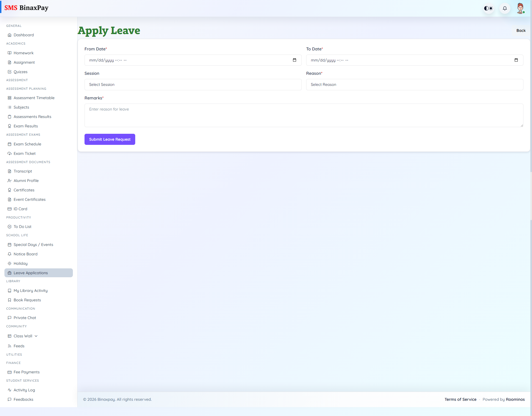This screenshot has height=416, width=532.
Task: Open the From Date calendar picker
Action: [295, 60]
